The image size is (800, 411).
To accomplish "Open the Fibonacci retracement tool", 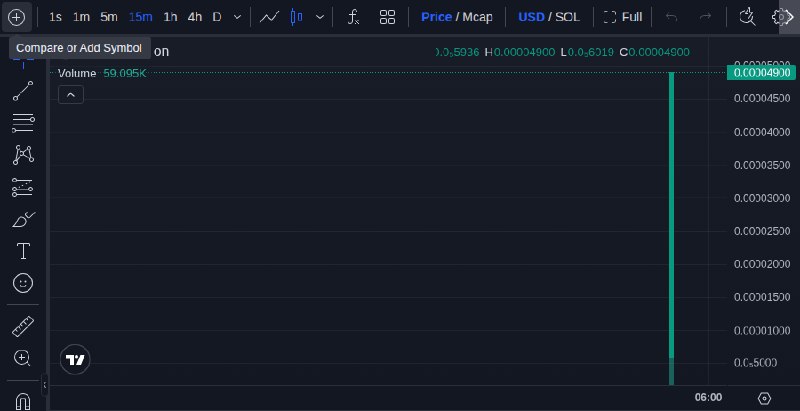I will coord(23,123).
